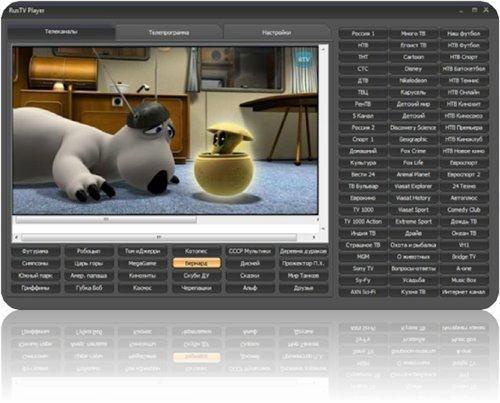The image size is (500, 403).
Task: Open the Охота и рыбалка channel
Action: pyautogui.click(x=413, y=245)
